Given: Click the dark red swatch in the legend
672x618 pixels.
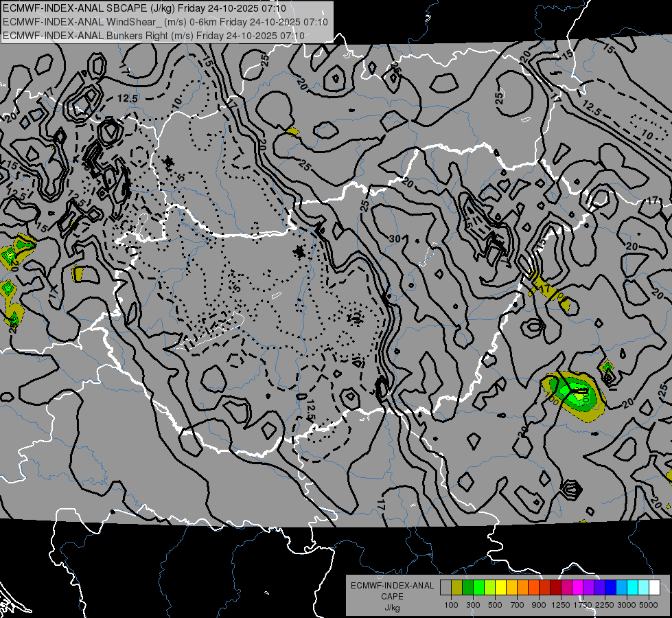Looking at the screenshot, I should [555, 587].
